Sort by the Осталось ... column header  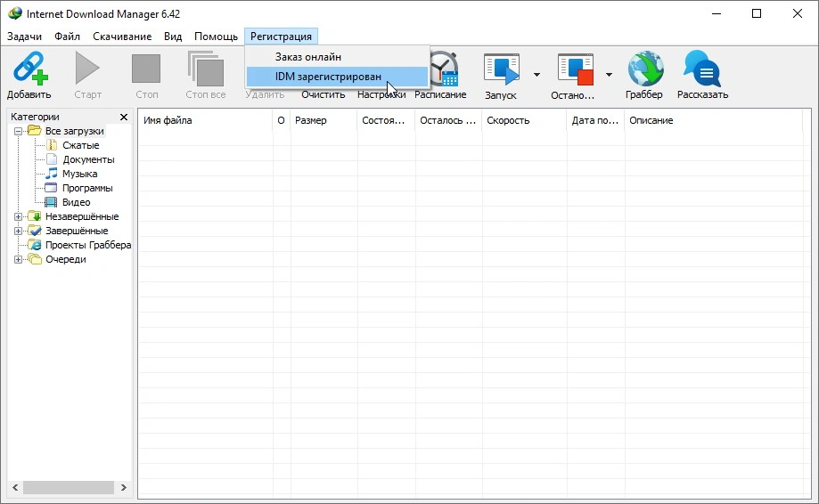coord(448,120)
